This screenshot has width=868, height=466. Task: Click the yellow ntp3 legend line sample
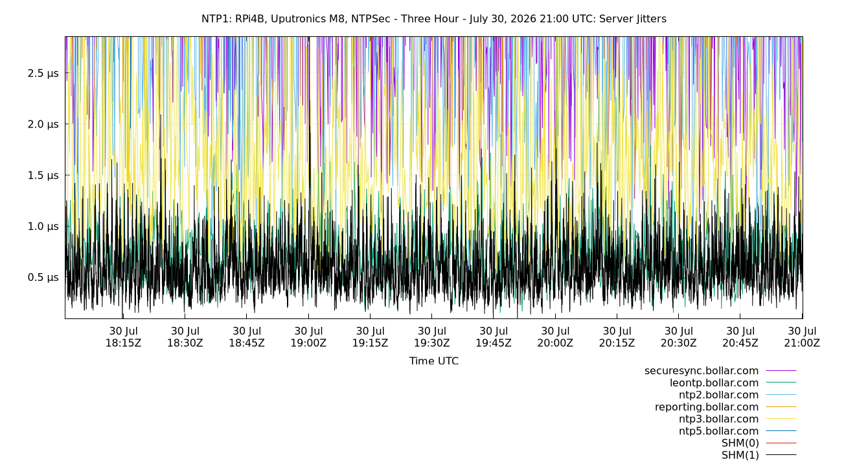pos(781,419)
